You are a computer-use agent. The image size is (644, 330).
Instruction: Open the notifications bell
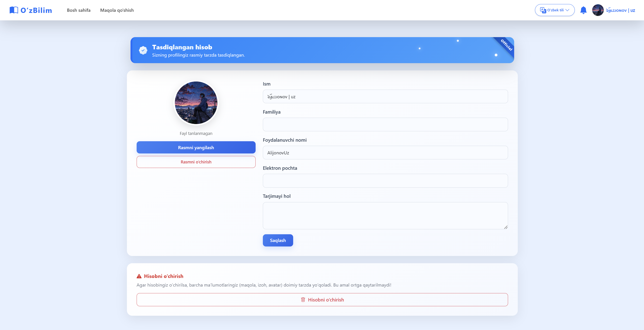(583, 10)
